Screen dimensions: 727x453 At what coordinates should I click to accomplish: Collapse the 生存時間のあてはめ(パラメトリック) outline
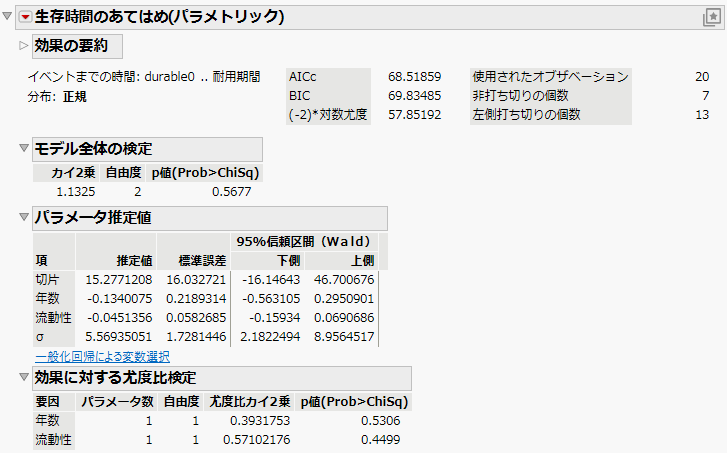(x=7, y=16)
